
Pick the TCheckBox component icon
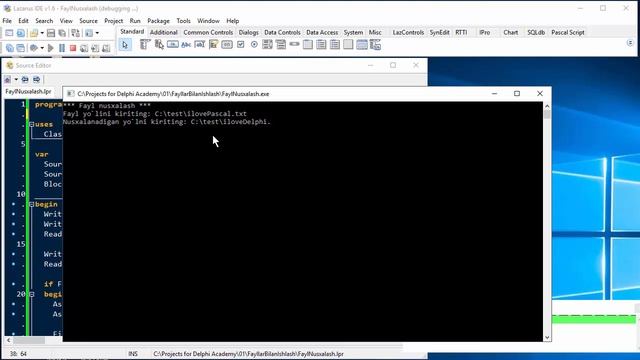(x=240, y=44)
